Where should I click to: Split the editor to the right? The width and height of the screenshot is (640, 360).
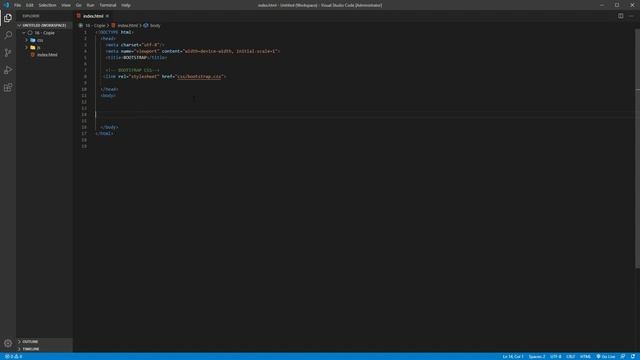pyautogui.click(x=620, y=16)
